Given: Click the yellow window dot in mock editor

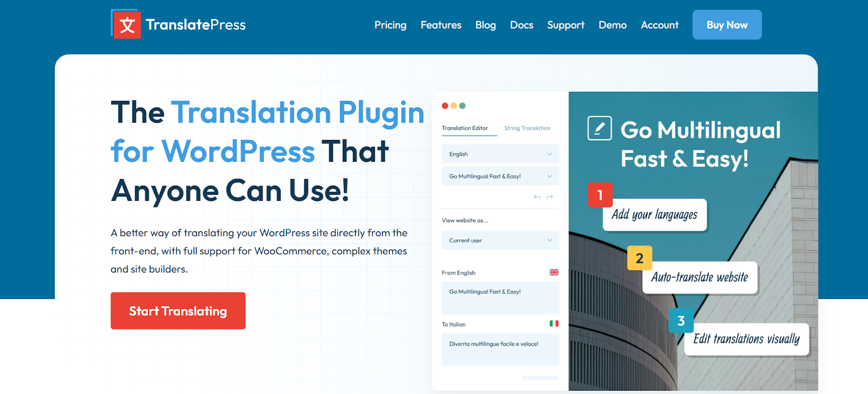Looking at the screenshot, I should tap(454, 106).
